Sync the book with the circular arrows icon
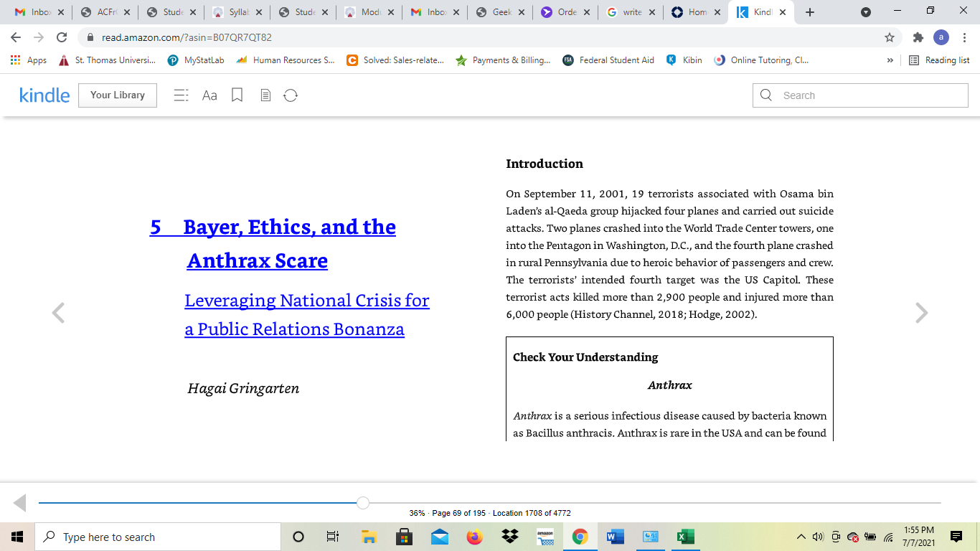The image size is (980, 551). 291,95
